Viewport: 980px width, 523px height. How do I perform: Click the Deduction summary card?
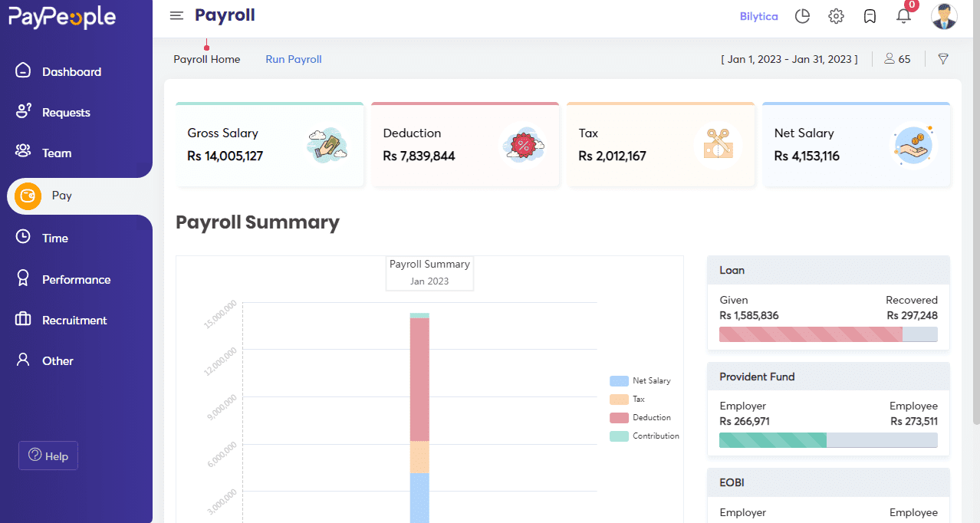[x=465, y=144]
